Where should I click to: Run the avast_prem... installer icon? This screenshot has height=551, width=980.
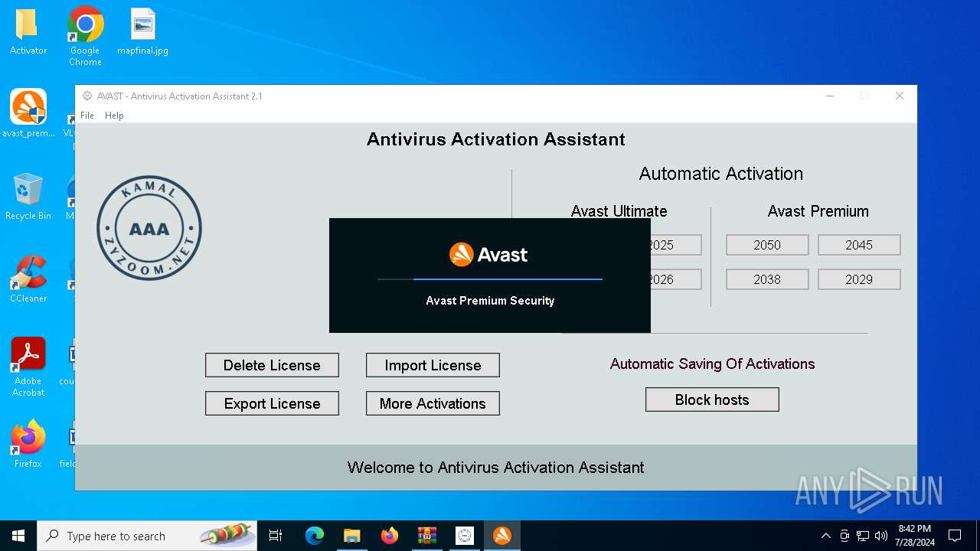[28, 113]
